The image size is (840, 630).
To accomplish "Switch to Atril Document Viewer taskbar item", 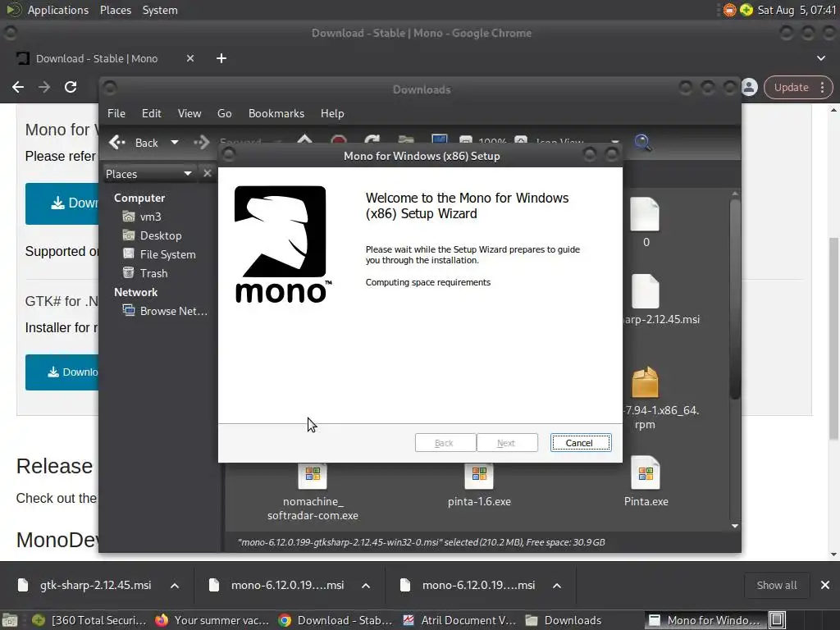I will coord(459,620).
